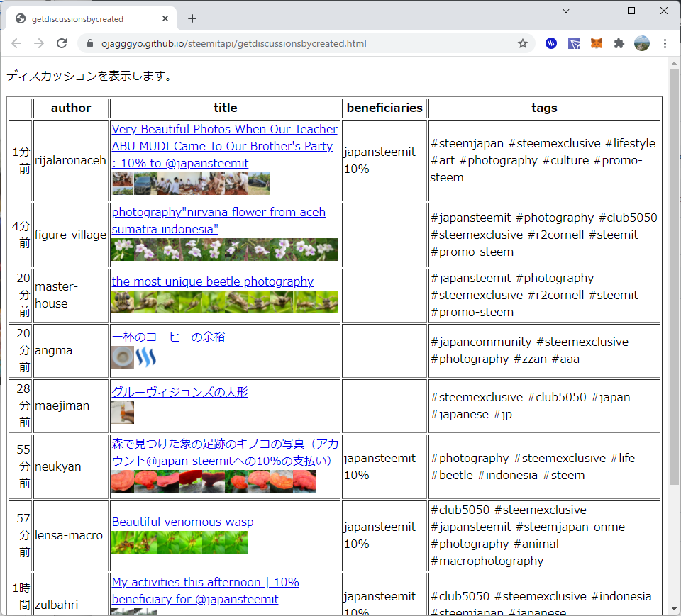Click the beneficiaries column header
The width and height of the screenshot is (681, 616).
click(384, 108)
